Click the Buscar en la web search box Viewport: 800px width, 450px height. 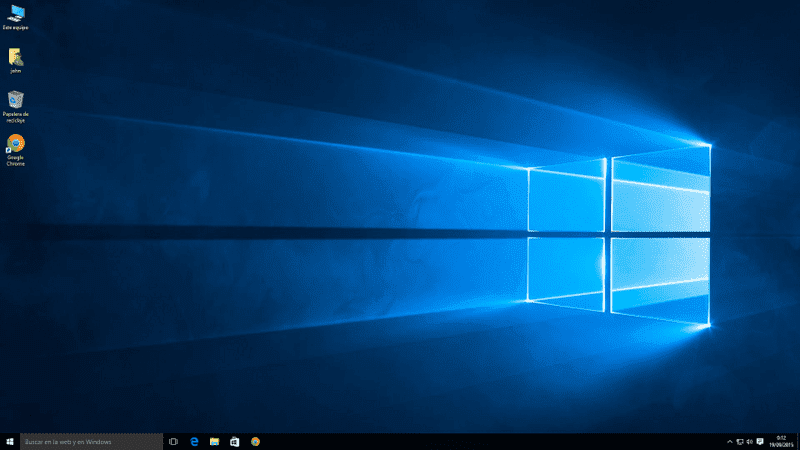pos(91,442)
